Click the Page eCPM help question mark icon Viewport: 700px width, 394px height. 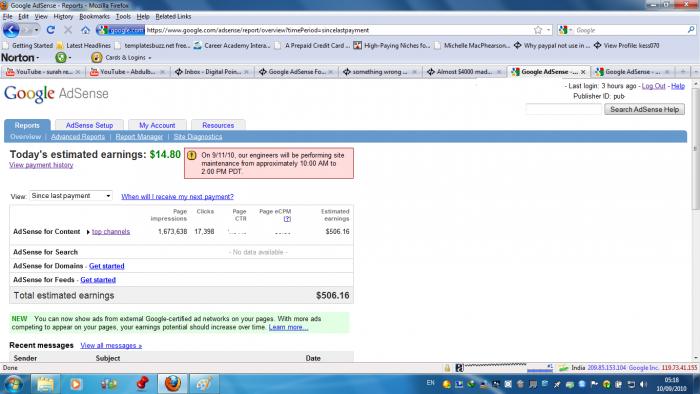tap(287, 219)
